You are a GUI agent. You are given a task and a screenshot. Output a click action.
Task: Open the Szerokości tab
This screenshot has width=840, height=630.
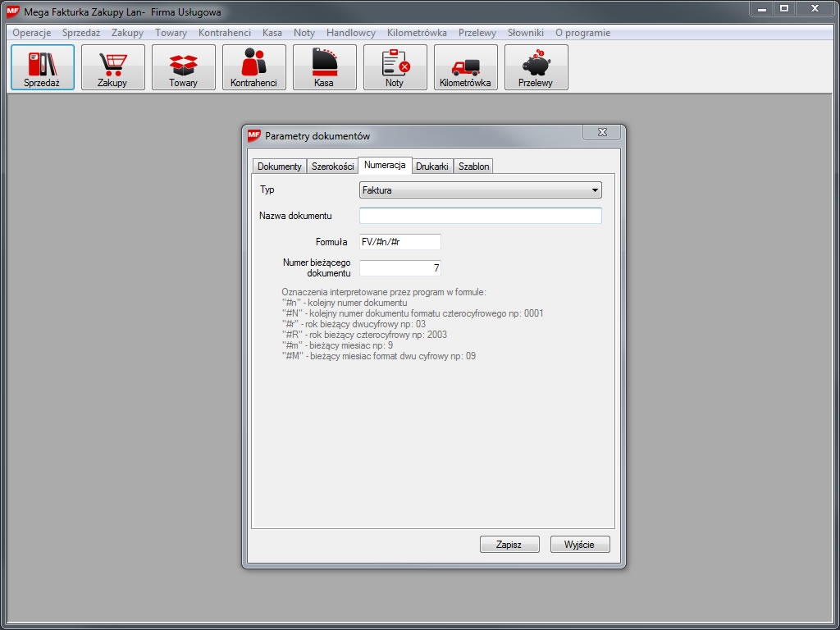click(332, 167)
